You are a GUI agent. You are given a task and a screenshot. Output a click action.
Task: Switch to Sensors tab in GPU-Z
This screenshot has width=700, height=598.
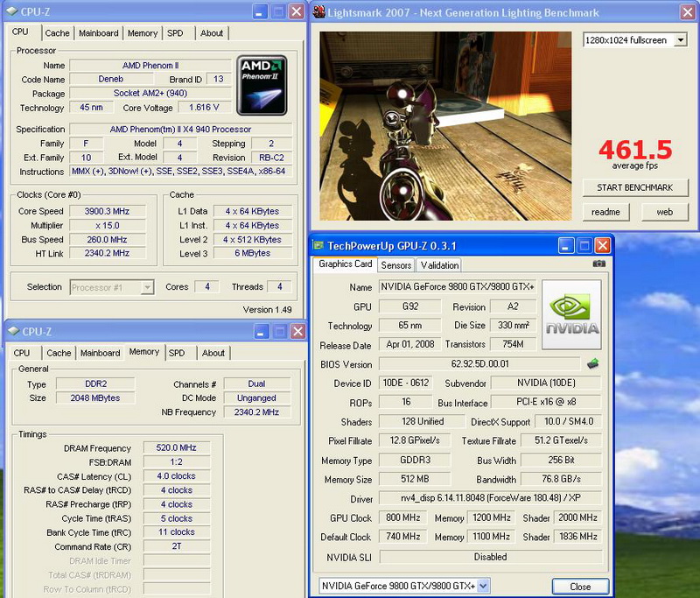(x=396, y=265)
